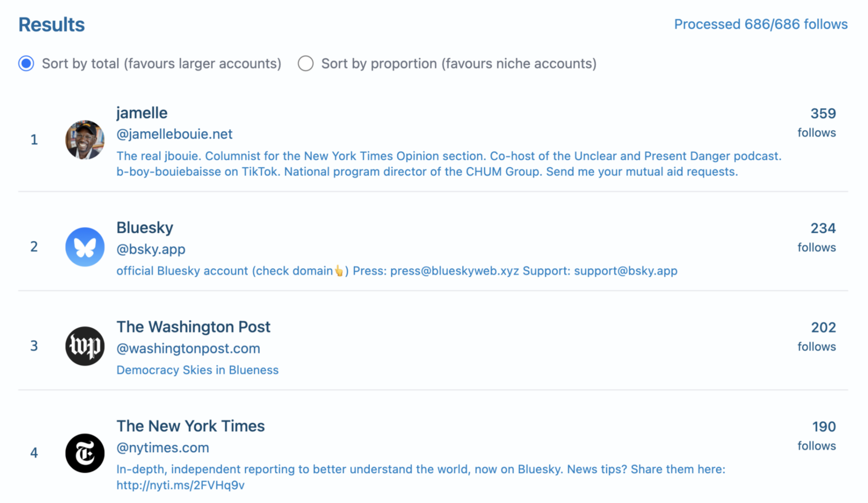868x503 pixels.
Task: Click the Results heading
Action: (51, 24)
